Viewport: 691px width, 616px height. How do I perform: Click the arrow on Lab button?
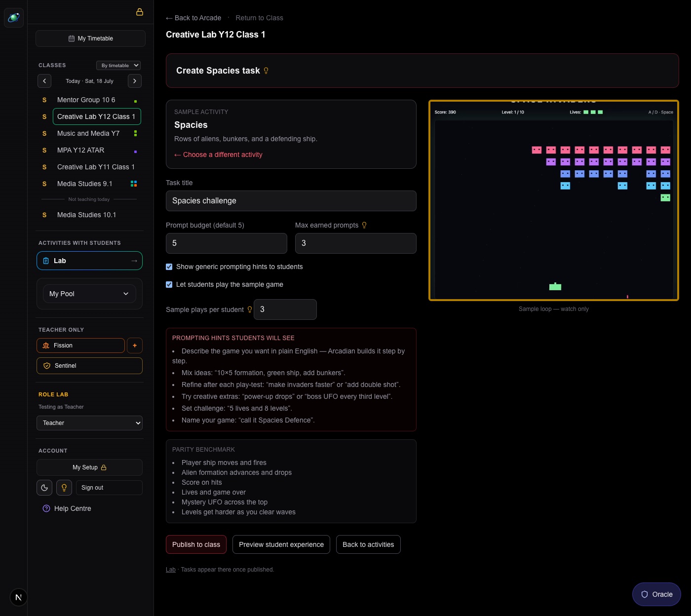[x=134, y=261]
